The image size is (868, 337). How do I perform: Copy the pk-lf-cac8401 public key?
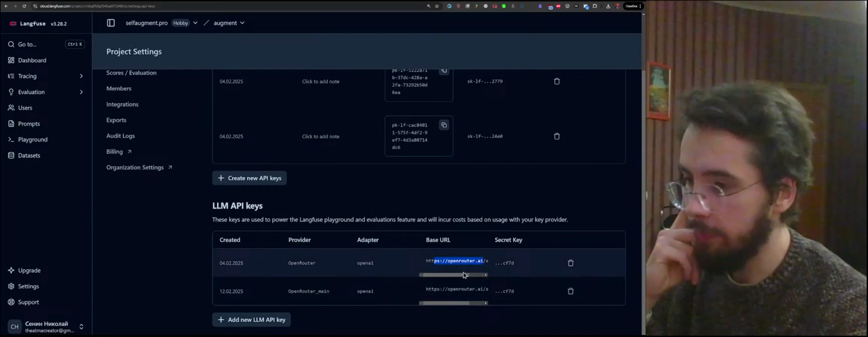click(x=444, y=125)
